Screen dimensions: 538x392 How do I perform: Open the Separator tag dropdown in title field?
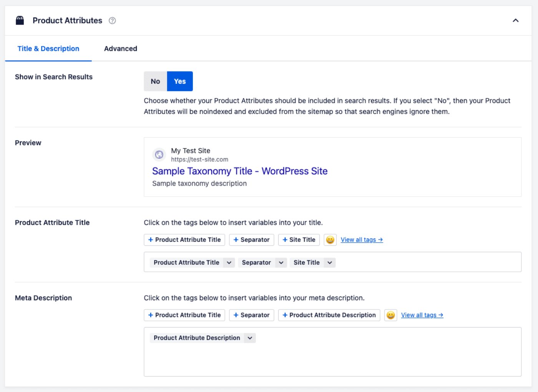tap(281, 263)
